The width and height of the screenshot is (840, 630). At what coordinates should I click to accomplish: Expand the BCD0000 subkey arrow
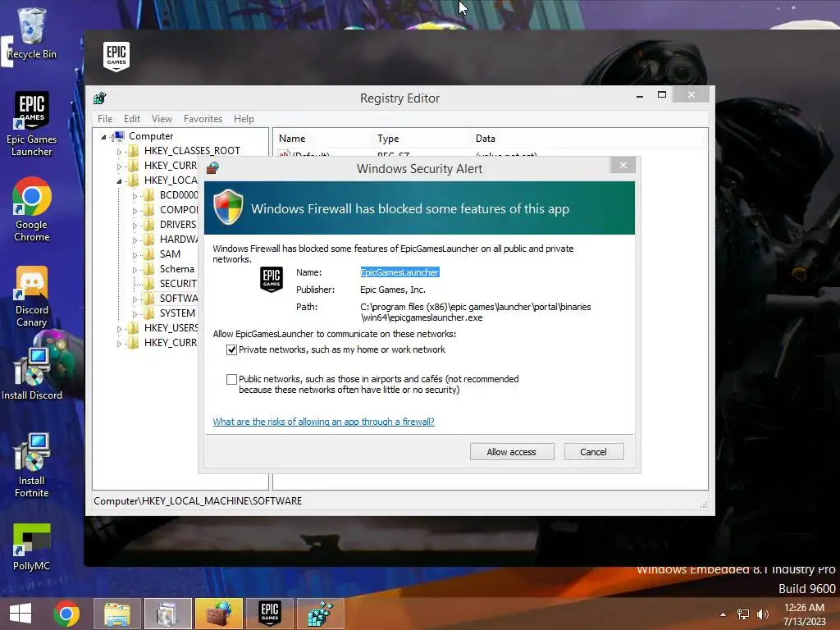(x=135, y=196)
